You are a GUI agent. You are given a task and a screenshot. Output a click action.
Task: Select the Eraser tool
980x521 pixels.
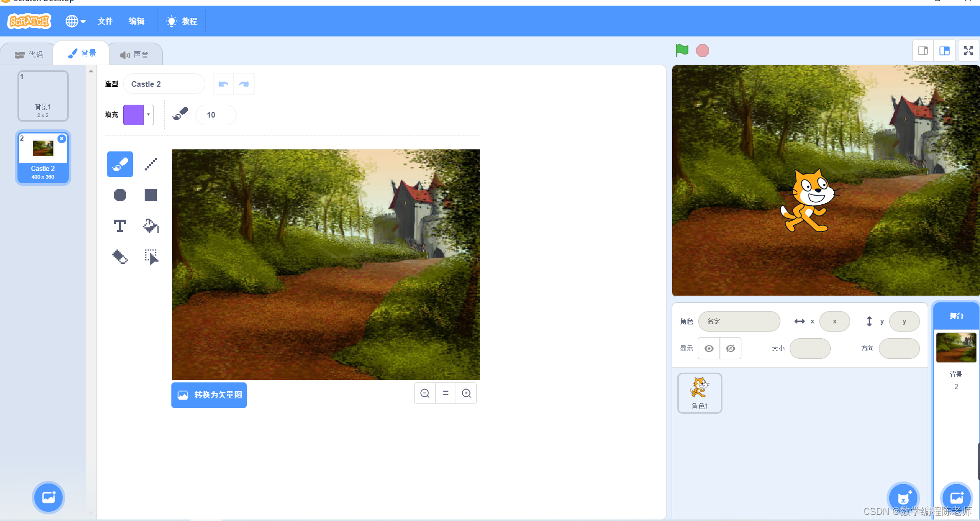point(120,257)
